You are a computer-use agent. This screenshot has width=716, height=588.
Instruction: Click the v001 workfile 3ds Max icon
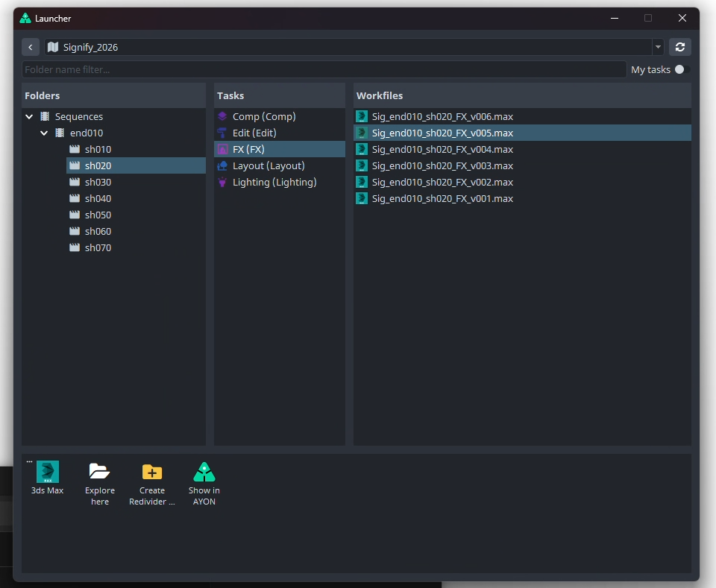[362, 198]
